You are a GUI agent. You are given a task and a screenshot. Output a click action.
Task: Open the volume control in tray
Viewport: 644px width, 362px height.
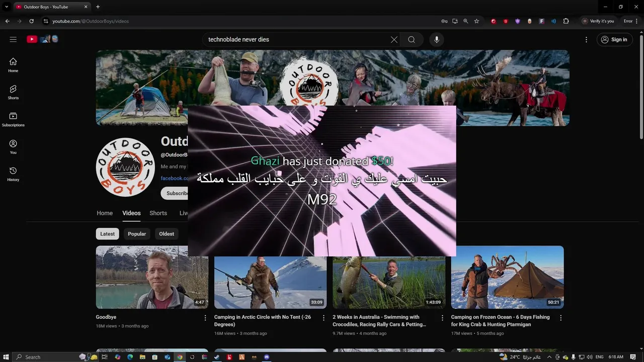point(589,357)
